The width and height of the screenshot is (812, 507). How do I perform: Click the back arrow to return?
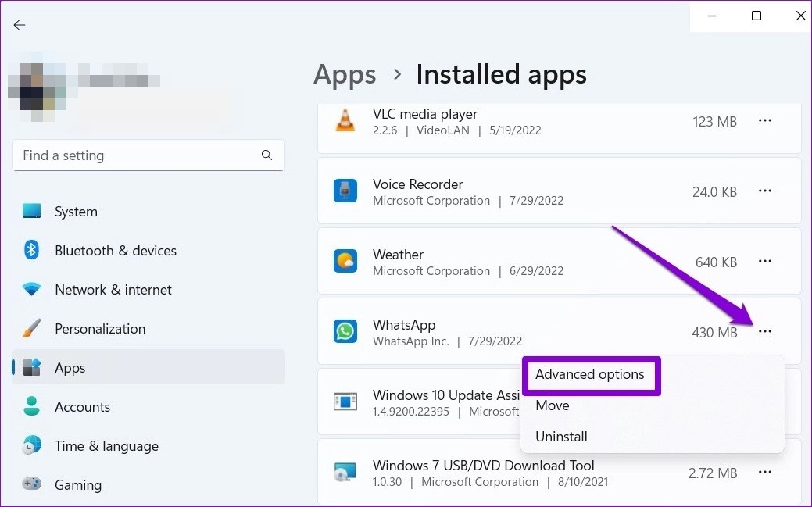pos(20,25)
